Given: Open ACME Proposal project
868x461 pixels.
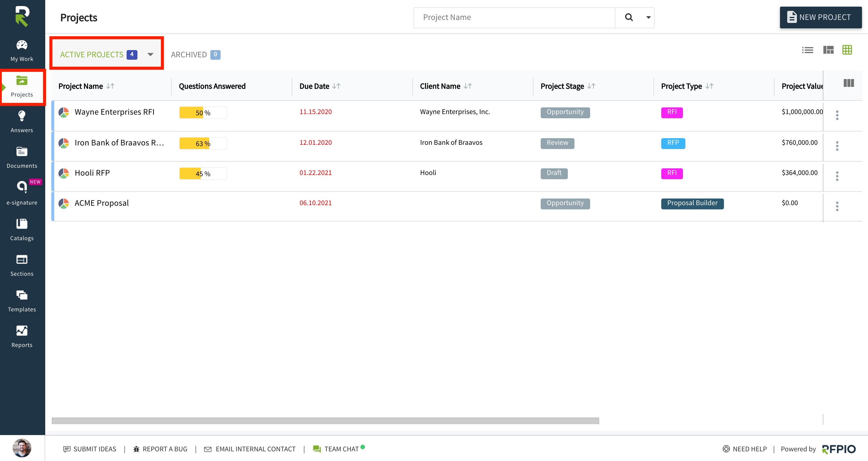Looking at the screenshot, I should pos(102,203).
